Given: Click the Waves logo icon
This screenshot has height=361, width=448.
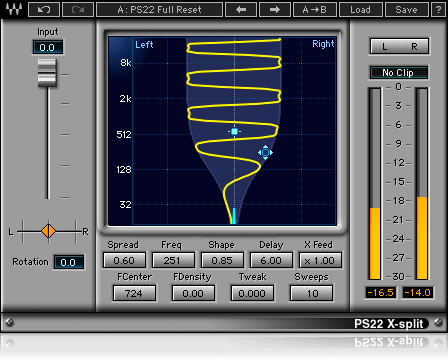Looking at the screenshot, I should [14, 9].
